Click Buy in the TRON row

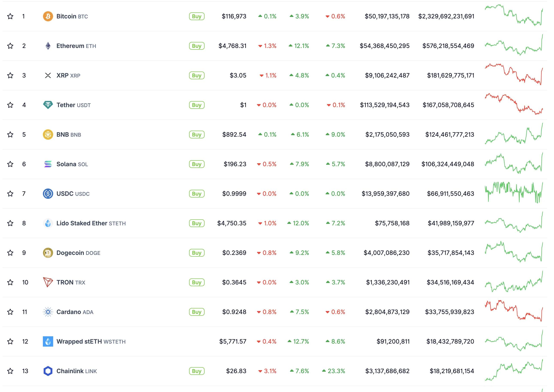(x=197, y=282)
